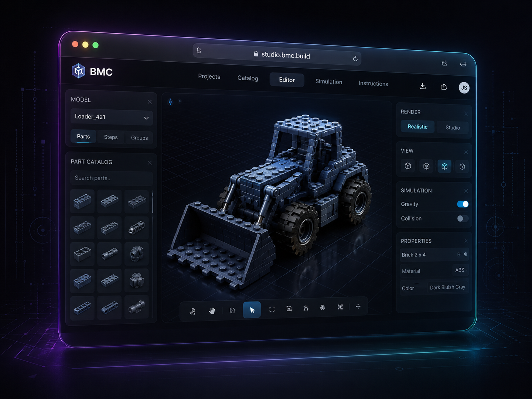This screenshot has height=399, width=532.
Task: Switch render mode to Realistic
Action: tap(417, 127)
